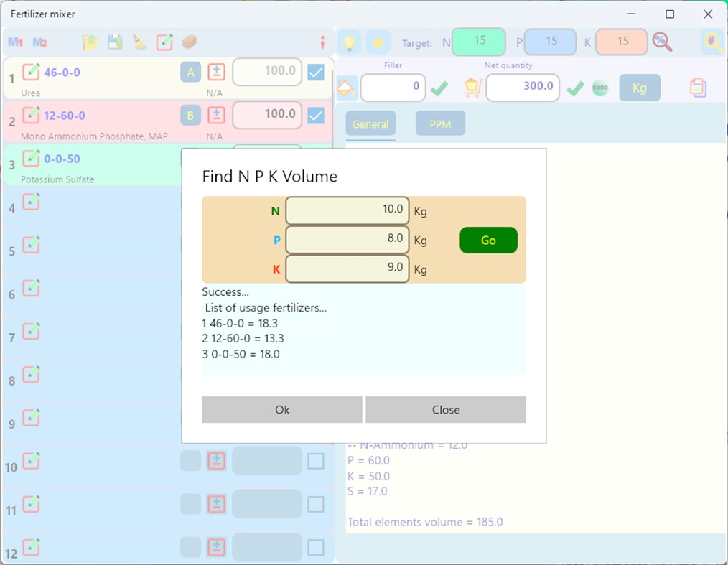Open the stepper control on the MAP row

pyautogui.click(x=216, y=115)
